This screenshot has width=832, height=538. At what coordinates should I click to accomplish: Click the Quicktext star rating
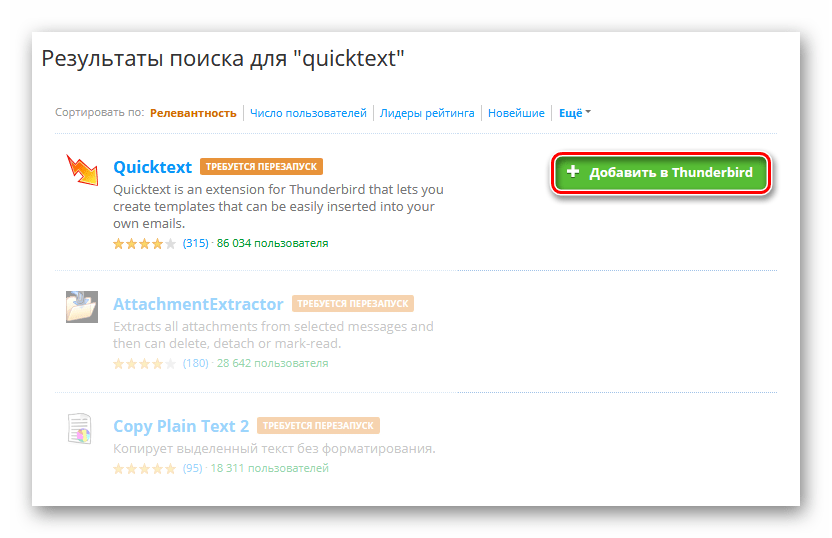(145, 243)
